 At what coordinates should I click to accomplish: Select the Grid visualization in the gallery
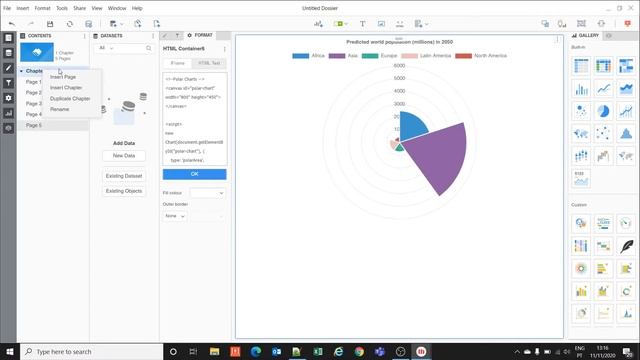[581, 66]
